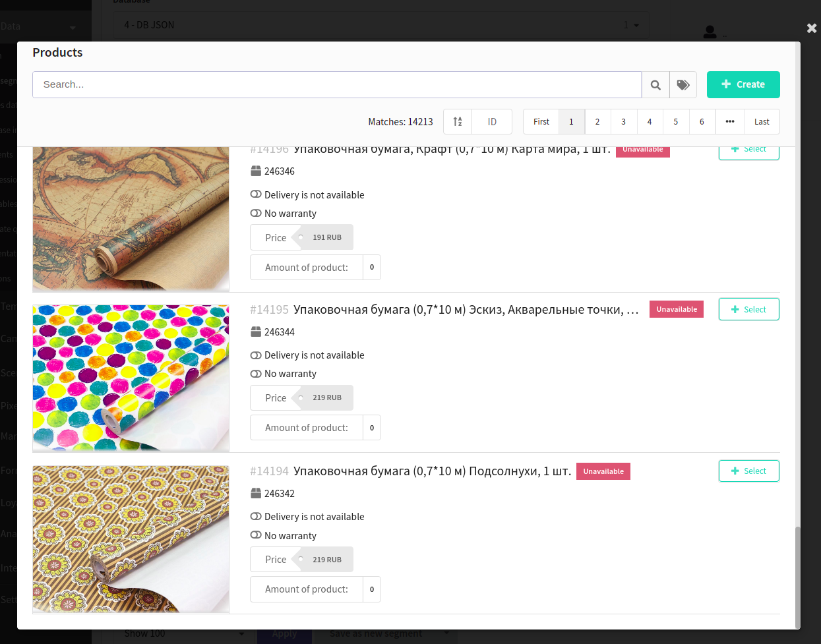Click the warranty toggle icon for product #14195
This screenshot has width=821, height=644.
256,373
